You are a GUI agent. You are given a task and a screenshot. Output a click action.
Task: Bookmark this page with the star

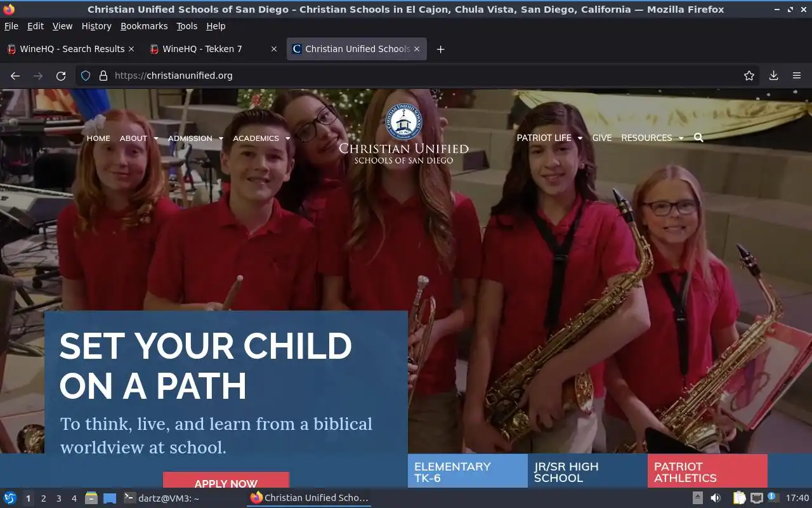749,76
